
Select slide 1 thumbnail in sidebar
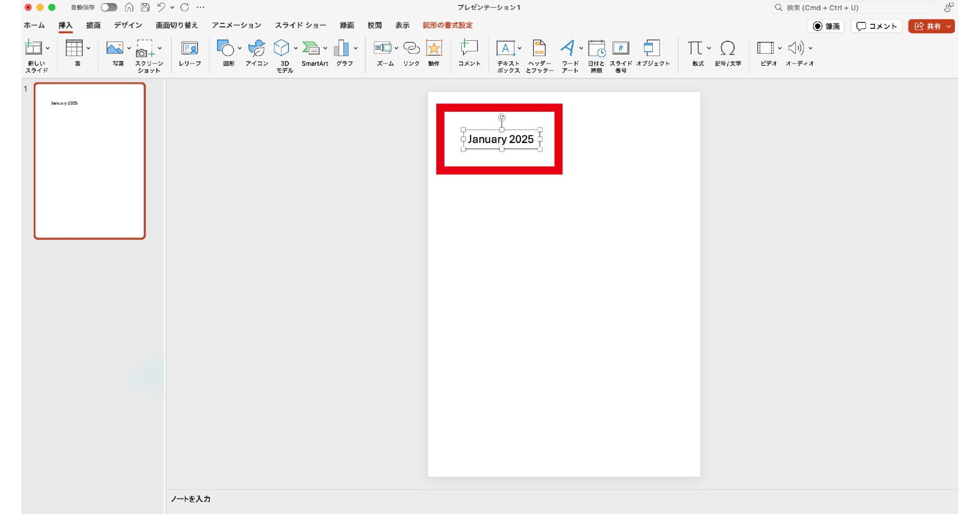90,161
